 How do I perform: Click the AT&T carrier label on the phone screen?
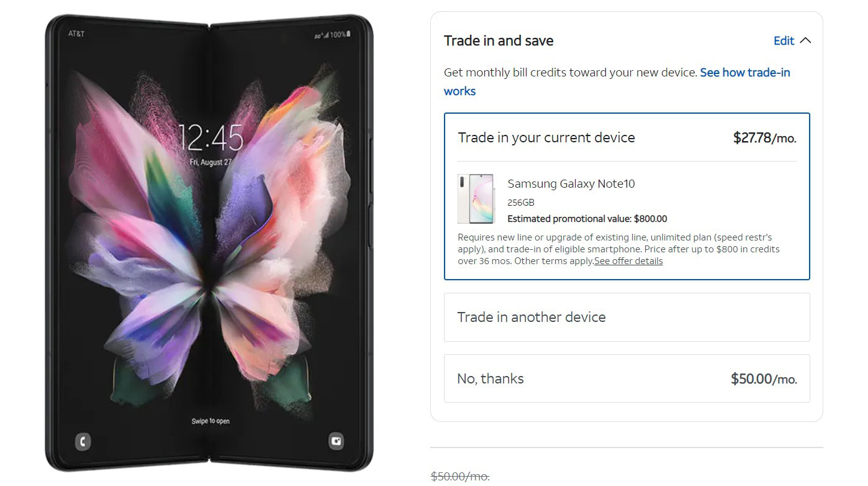76,34
